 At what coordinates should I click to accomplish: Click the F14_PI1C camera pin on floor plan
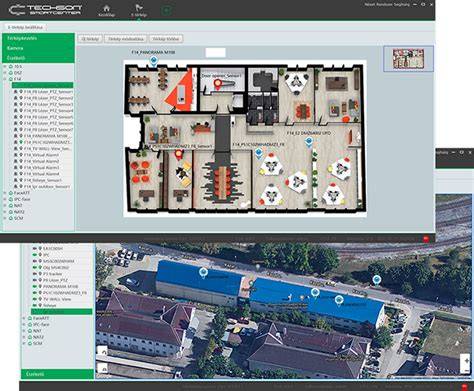click(x=259, y=153)
